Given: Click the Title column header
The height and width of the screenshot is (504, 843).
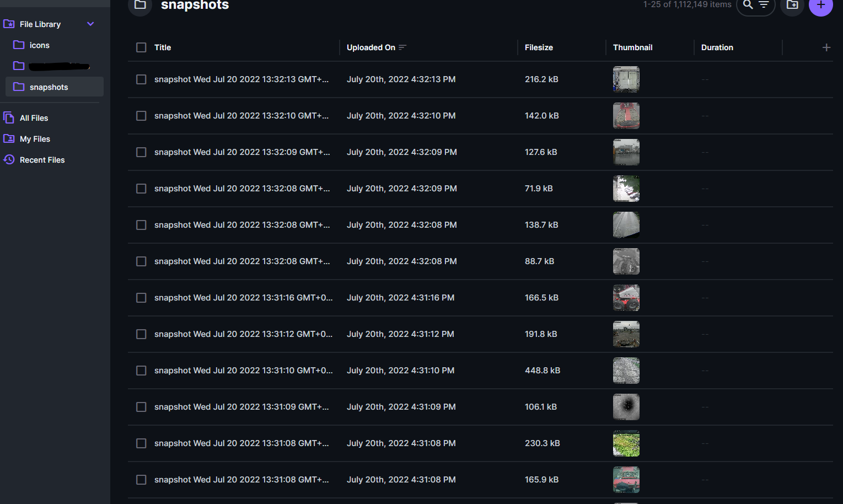Looking at the screenshot, I should tap(162, 47).
